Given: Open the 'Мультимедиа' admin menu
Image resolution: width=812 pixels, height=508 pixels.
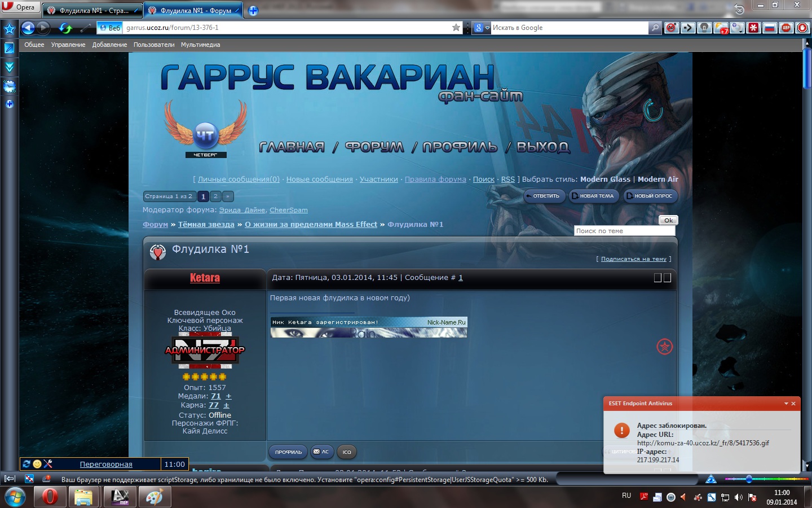Looking at the screenshot, I should coord(200,45).
